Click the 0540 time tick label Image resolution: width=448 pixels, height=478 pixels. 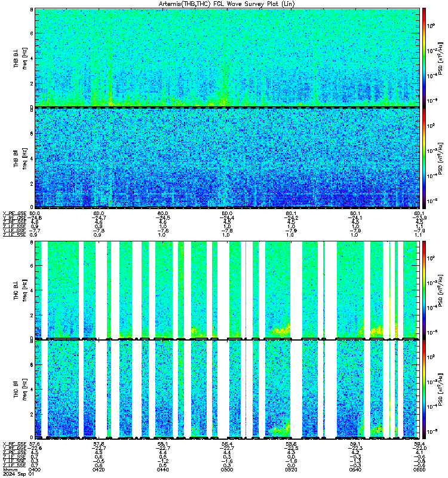coord(355,470)
